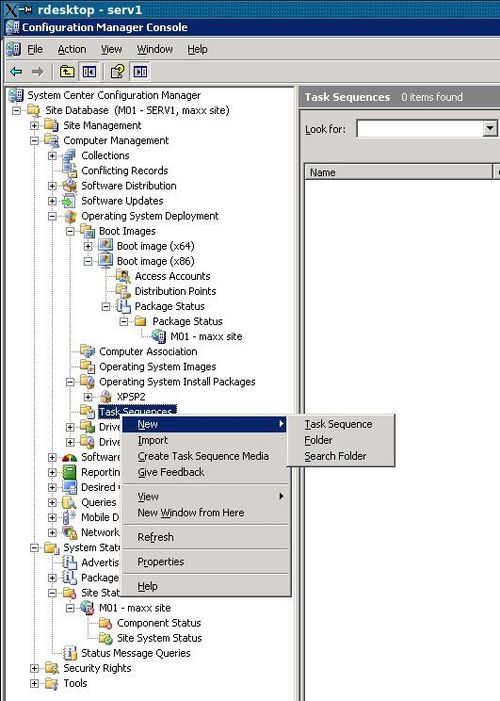The width and height of the screenshot is (500, 701).
Task: Collapse the Boot image (x86) node
Action: 88,261
